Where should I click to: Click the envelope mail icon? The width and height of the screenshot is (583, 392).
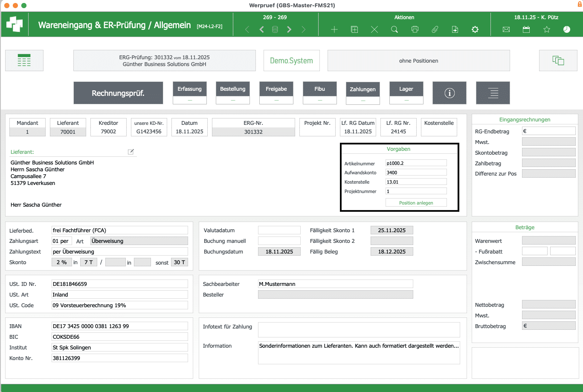coord(506,29)
